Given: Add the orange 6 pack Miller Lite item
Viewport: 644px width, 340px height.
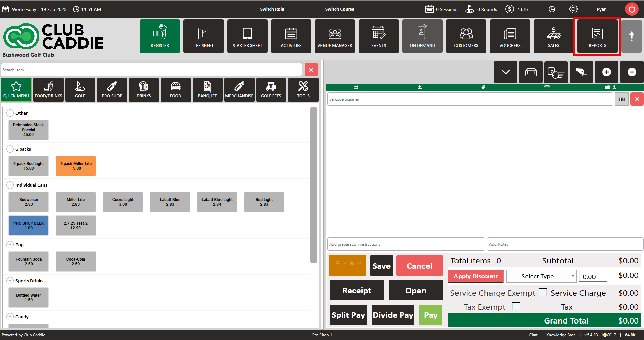Looking at the screenshot, I should click(x=76, y=166).
